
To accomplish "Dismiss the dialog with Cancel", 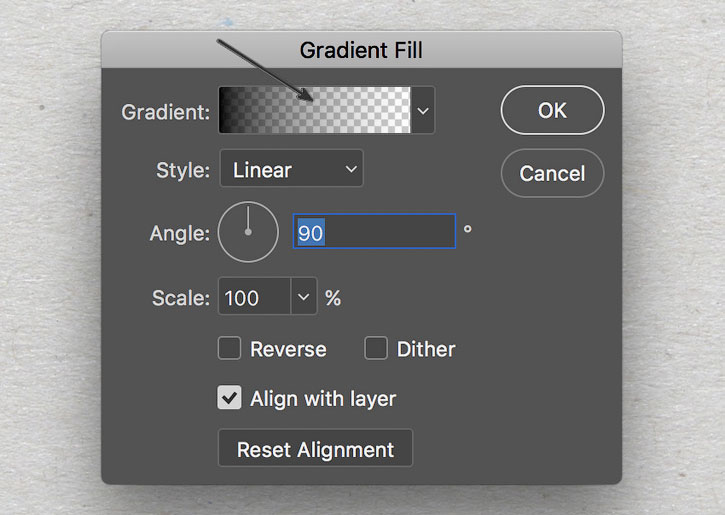I will pyautogui.click(x=553, y=173).
